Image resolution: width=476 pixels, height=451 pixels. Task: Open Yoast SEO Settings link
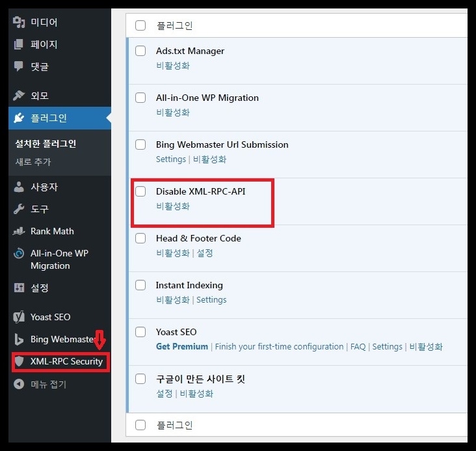[x=387, y=346]
